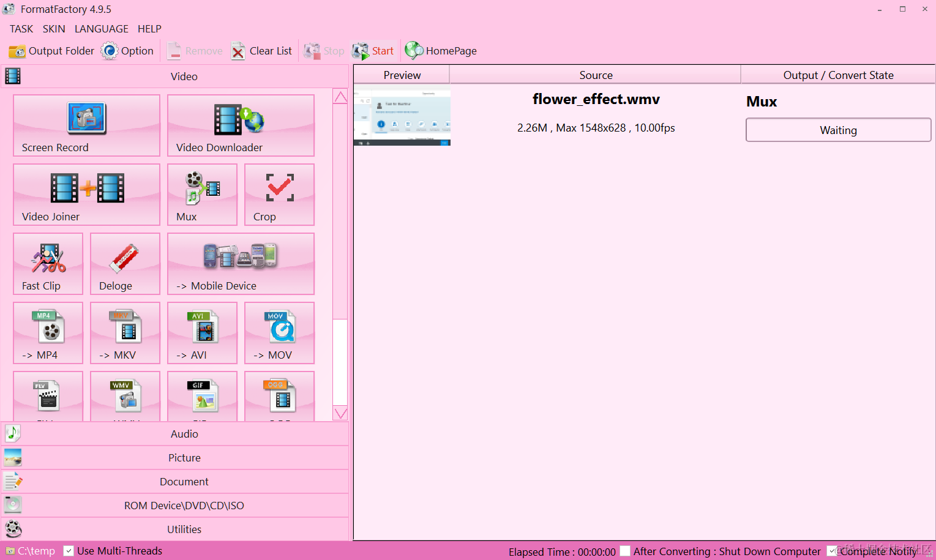Viewport: 936px width, 560px height.
Task: Visit the HomePage link in toolbar
Action: [x=441, y=51]
